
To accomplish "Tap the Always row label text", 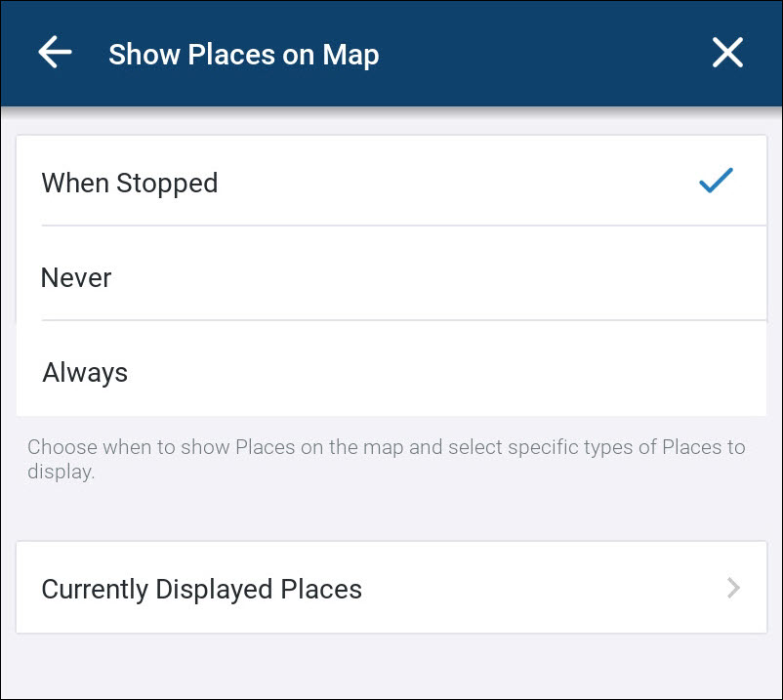I will pyautogui.click(x=85, y=372).
